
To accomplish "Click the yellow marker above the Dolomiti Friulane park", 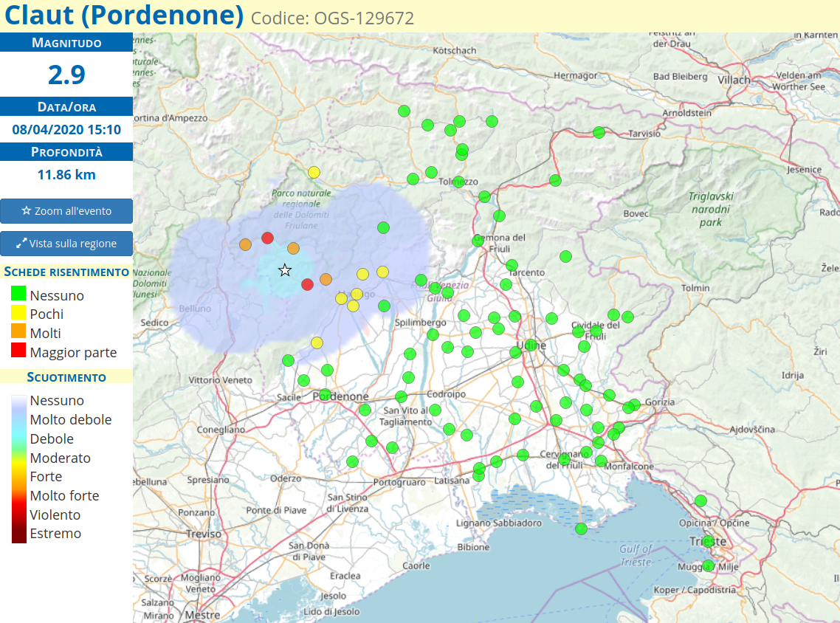I will point(314,171).
